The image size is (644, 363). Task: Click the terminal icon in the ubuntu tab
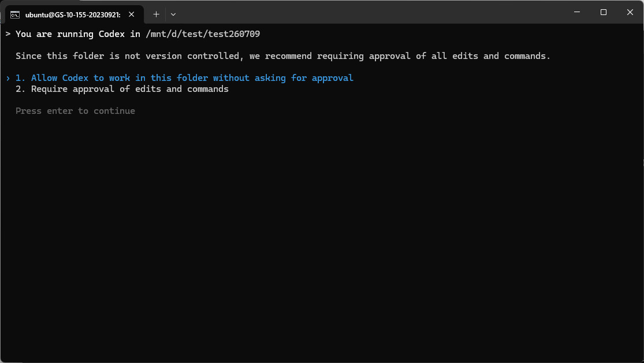click(x=15, y=15)
